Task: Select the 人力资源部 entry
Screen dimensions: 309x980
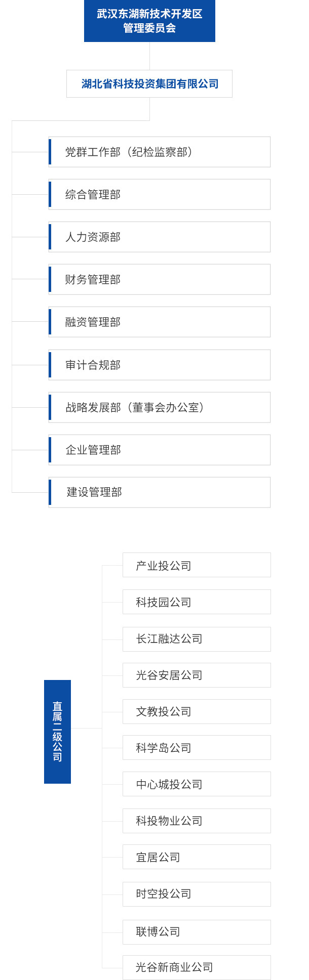Action: (x=160, y=237)
